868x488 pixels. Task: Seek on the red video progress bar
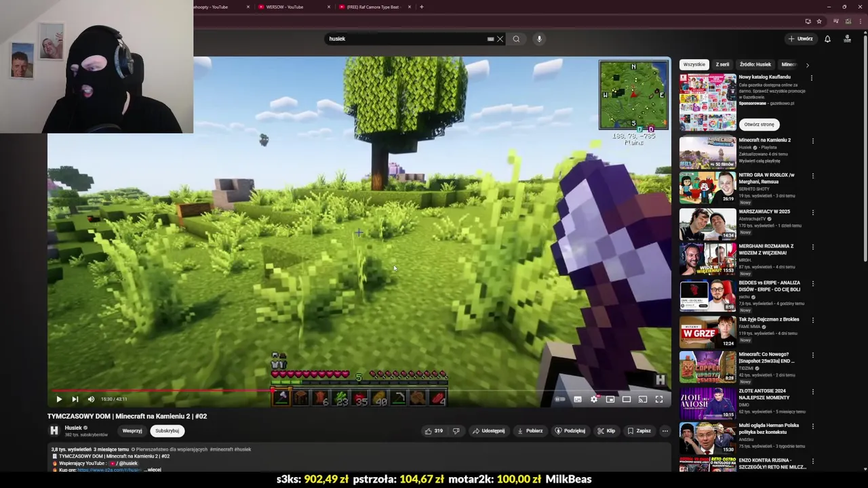coord(359,390)
